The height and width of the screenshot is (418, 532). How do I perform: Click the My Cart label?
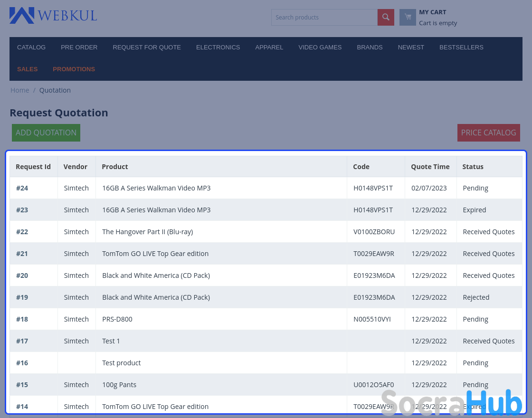point(432,12)
